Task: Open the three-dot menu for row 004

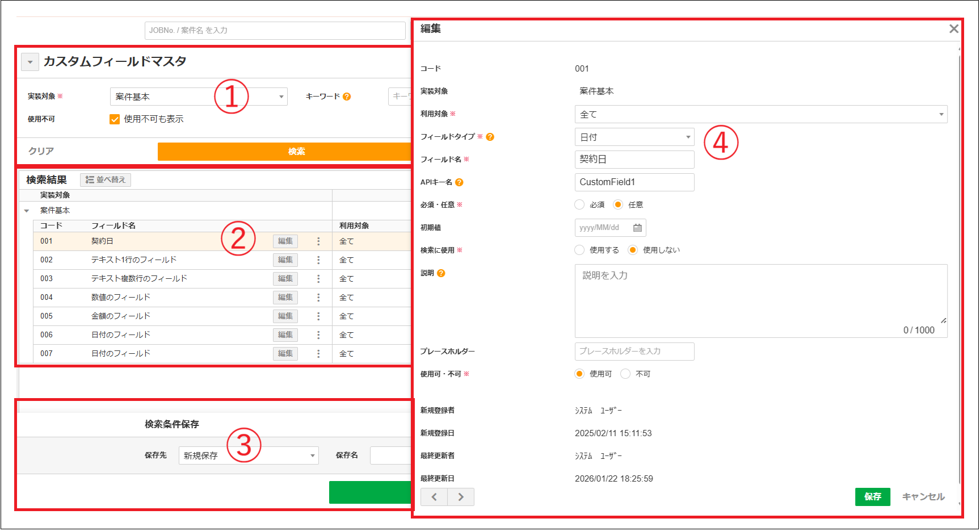Action: pos(318,298)
